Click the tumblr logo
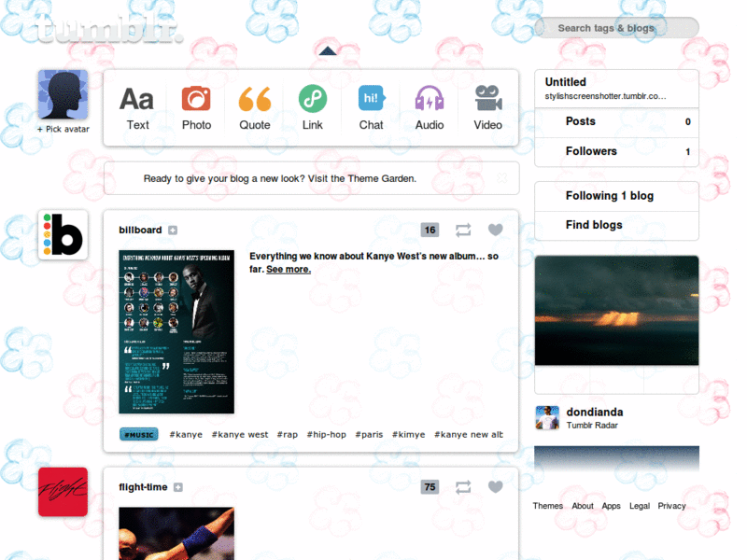747x560 pixels. (108, 29)
